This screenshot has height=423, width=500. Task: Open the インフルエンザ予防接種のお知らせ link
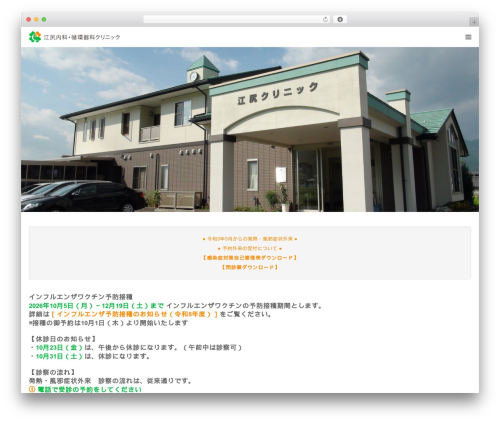[x=134, y=314]
